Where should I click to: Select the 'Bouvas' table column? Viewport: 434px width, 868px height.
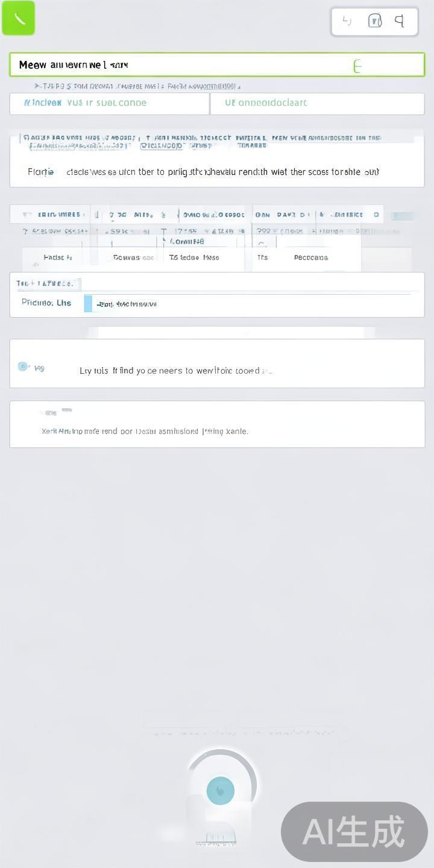coord(133,257)
